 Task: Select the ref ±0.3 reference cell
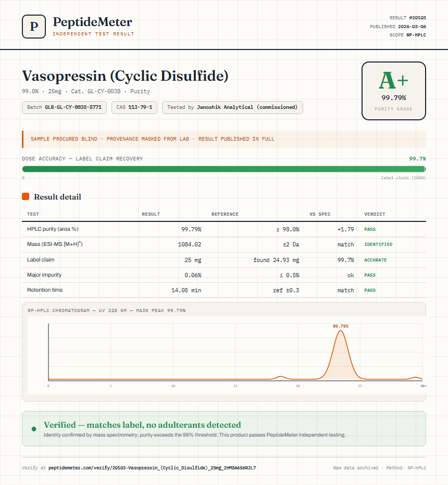(x=286, y=290)
